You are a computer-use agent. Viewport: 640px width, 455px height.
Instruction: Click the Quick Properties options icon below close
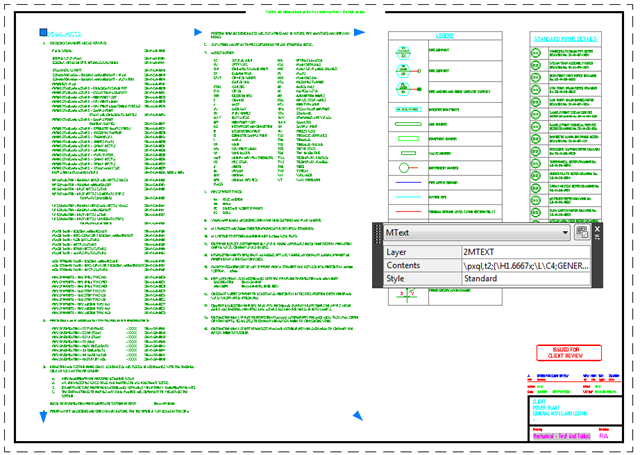point(599,239)
